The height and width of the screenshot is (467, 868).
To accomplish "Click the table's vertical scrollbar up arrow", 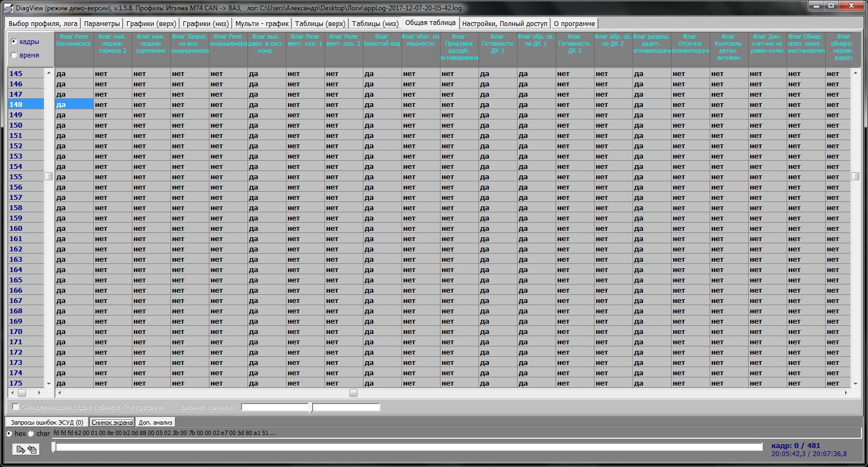I will click(856, 73).
